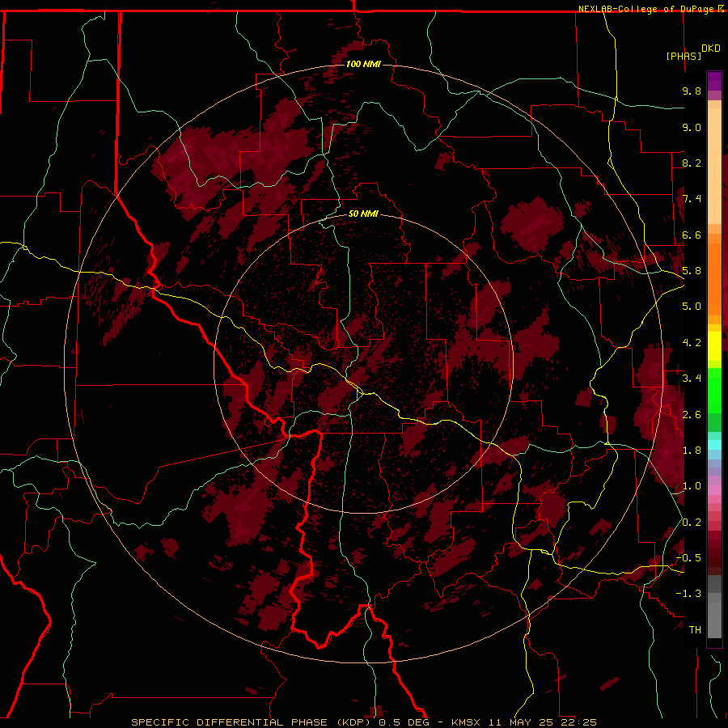The width and height of the screenshot is (728, 728).
Task: Click the 1.0 legend value
Action: 692,486
